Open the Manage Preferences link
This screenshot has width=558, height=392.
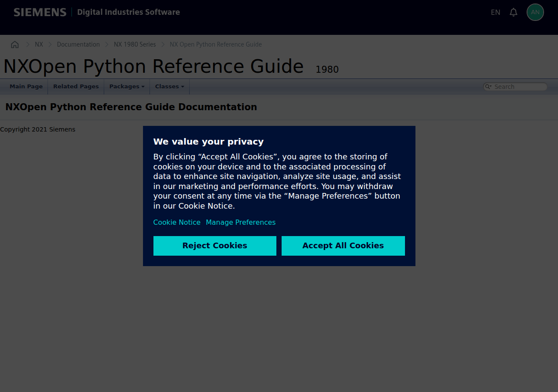coord(241,222)
